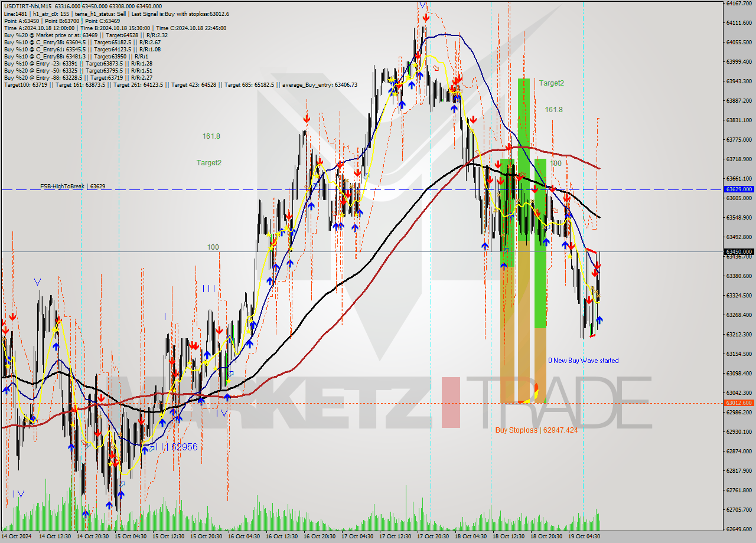Click the Target100: 63719 targets line
Image resolution: width=756 pixels, height=543 pixels.
point(180,85)
